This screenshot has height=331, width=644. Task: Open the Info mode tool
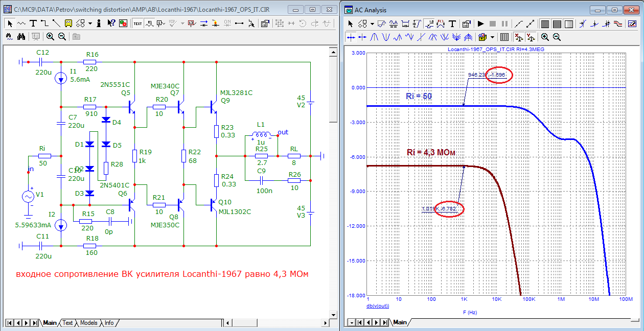[98, 23]
